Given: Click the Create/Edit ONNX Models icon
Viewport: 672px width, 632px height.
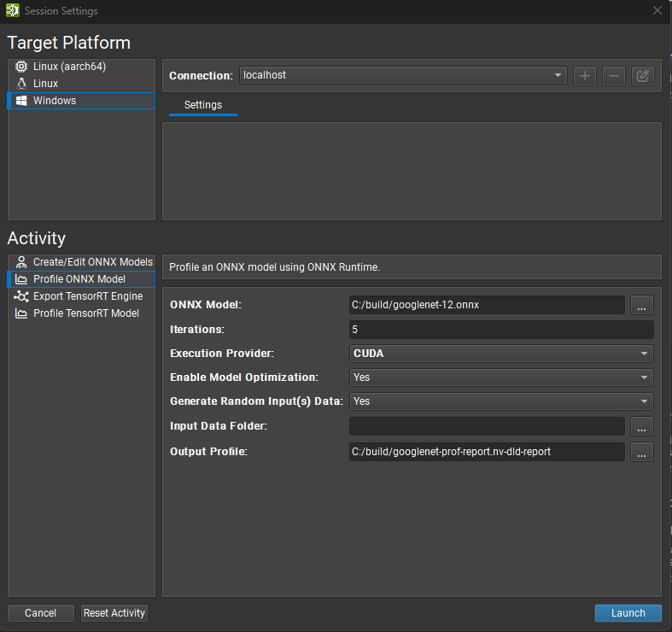Looking at the screenshot, I should 21,262.
